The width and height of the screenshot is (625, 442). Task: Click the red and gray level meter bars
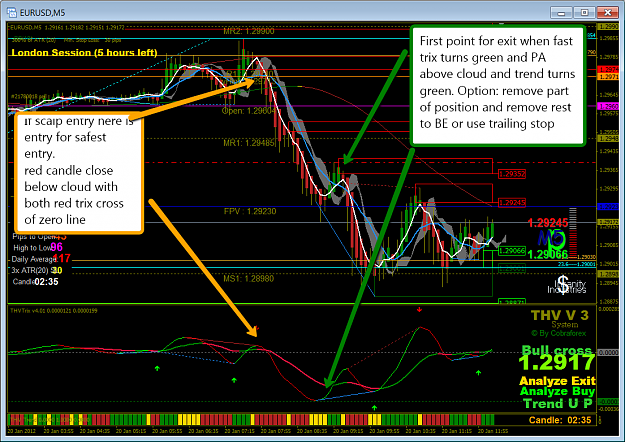[573, 232]
